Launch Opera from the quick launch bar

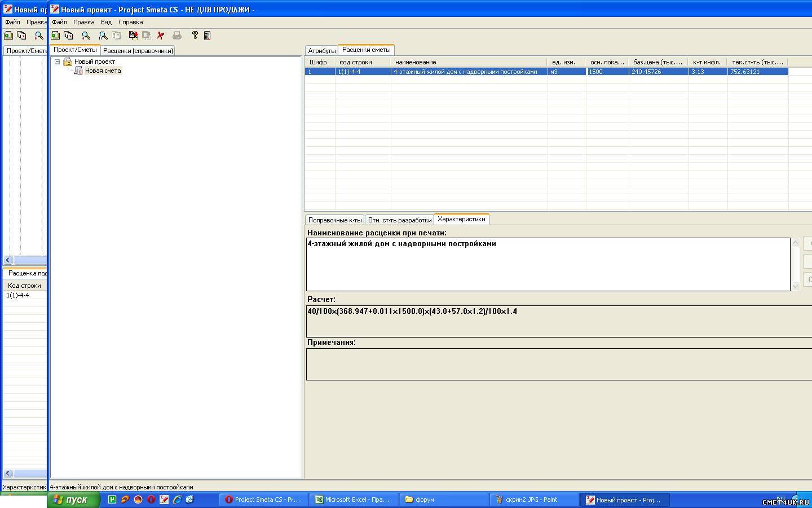[x=151, y=500]
